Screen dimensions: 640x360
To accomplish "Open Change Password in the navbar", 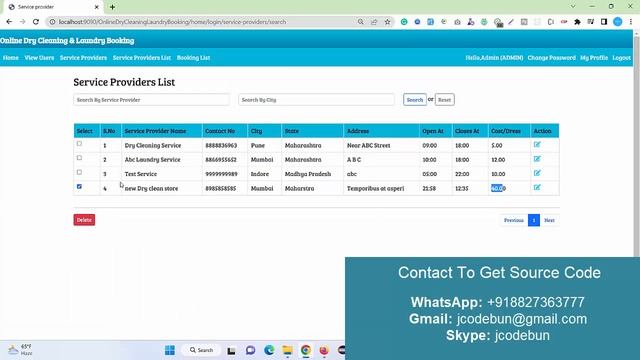I will [x=551, y=58].
